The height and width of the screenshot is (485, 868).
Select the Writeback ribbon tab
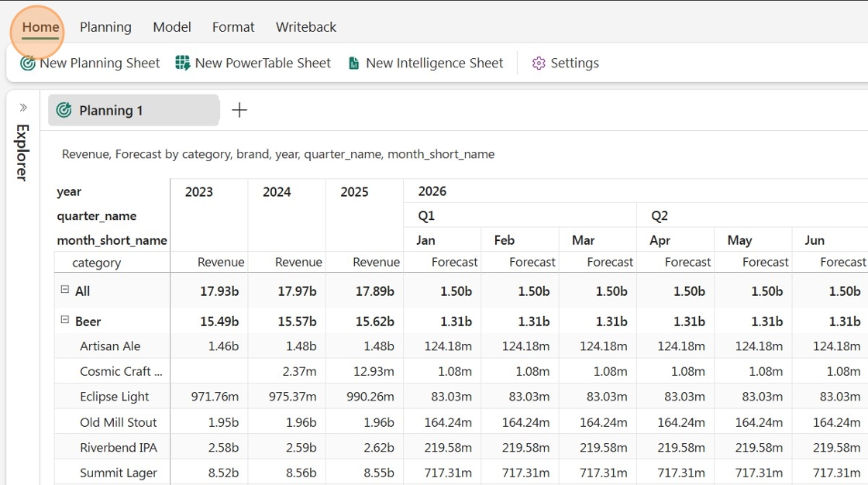click(x=306, y=27)
